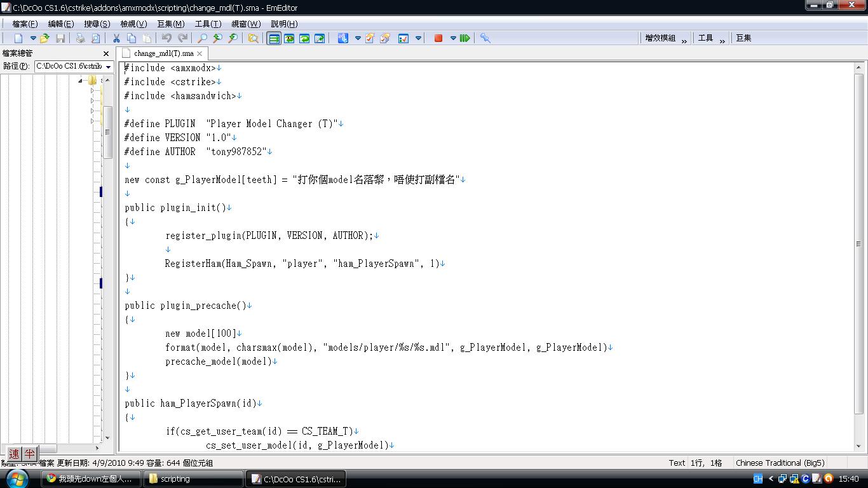Viewport: 868px width, 488px height.
Task: Click the editor vertical scrollbar up arrow
Action: 859,67
